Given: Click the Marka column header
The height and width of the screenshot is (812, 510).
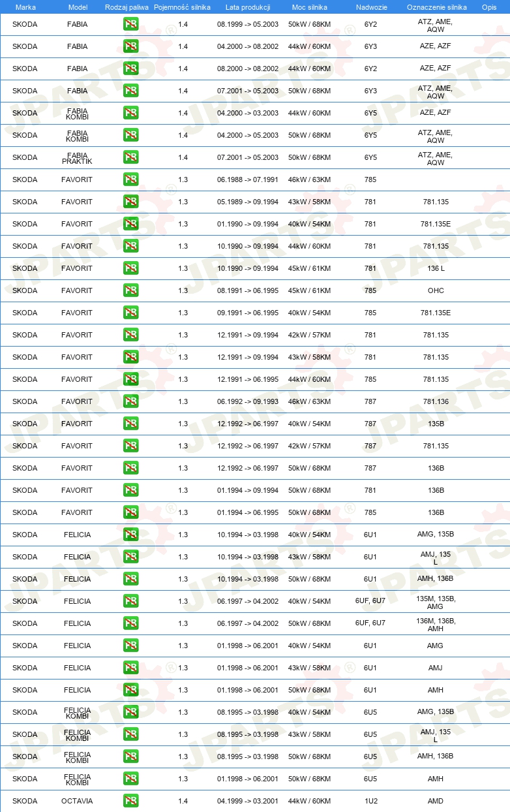Looking at the screenshot, I should 25,7.
